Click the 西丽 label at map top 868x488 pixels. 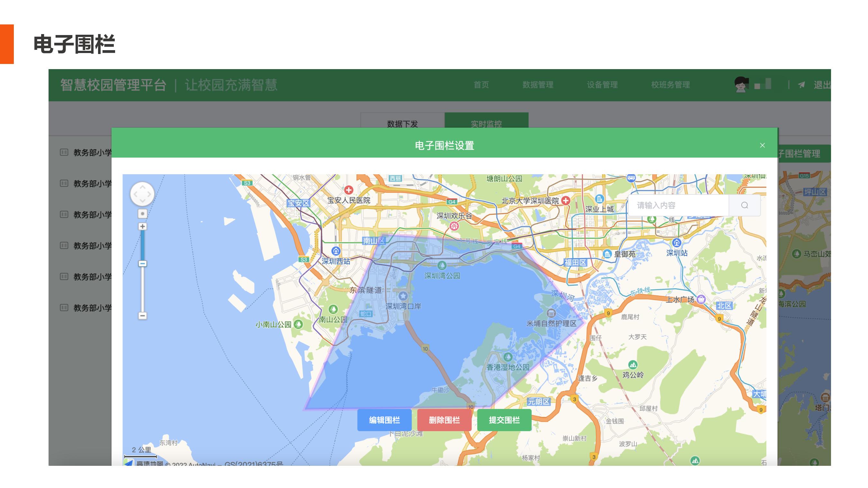[x=395, y=178]
